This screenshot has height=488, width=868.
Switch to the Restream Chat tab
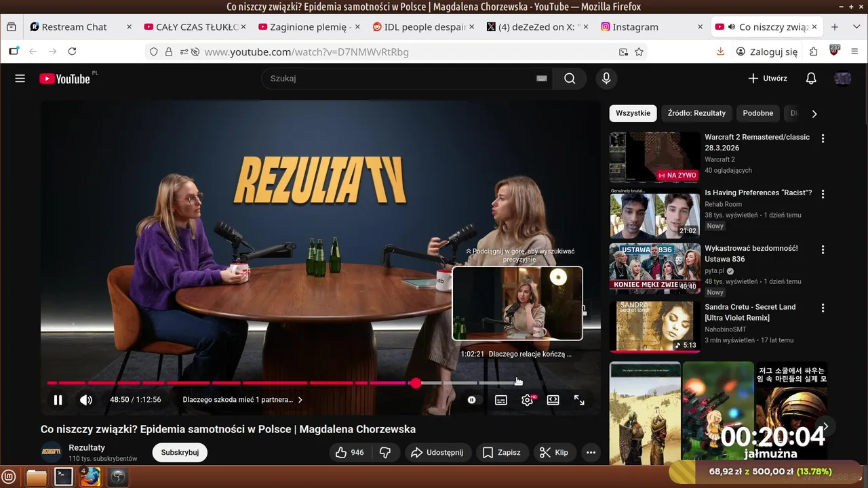[81, 27]
